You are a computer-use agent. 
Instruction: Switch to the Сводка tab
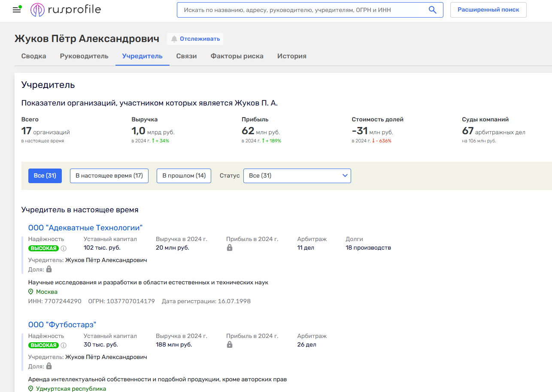[x=34, y=56]
